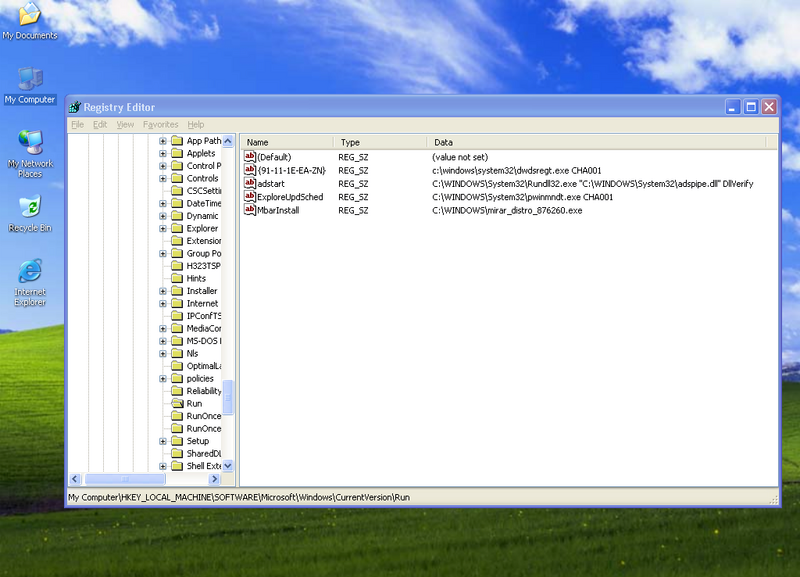
Task: Expand the Explorer key
Action: coord(162,228)
